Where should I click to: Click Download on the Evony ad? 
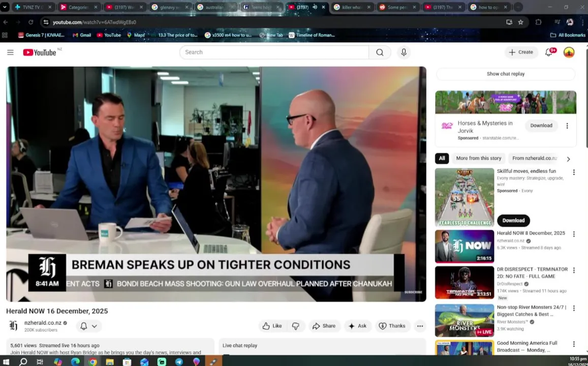pyautogui.click(x=513, y=220)
